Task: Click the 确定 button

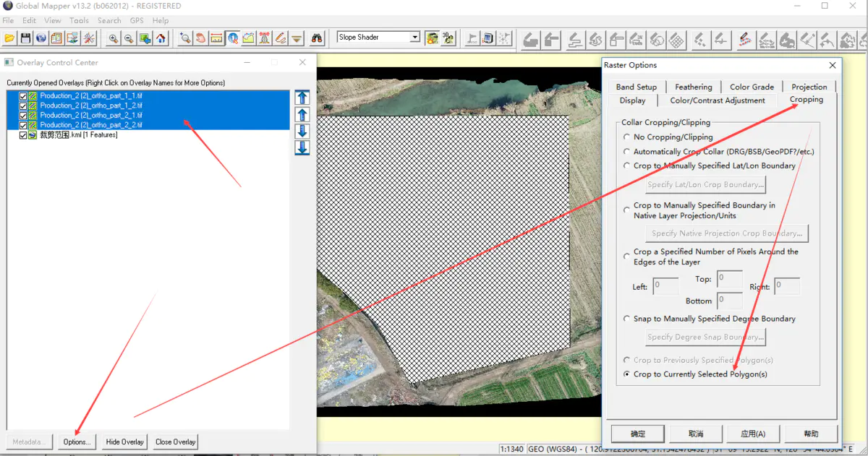Action: [638, 434]
